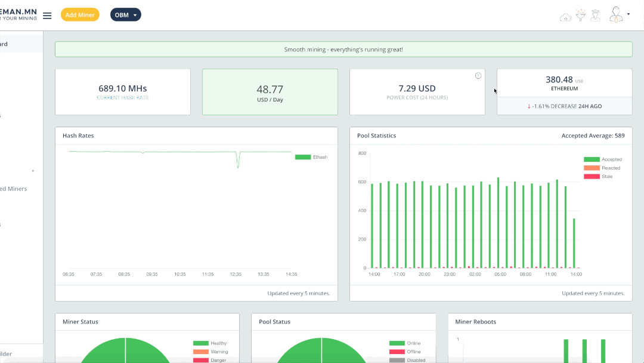Click the Hash Rates panel title
The image size is (644, 363).
pos(78,136)
